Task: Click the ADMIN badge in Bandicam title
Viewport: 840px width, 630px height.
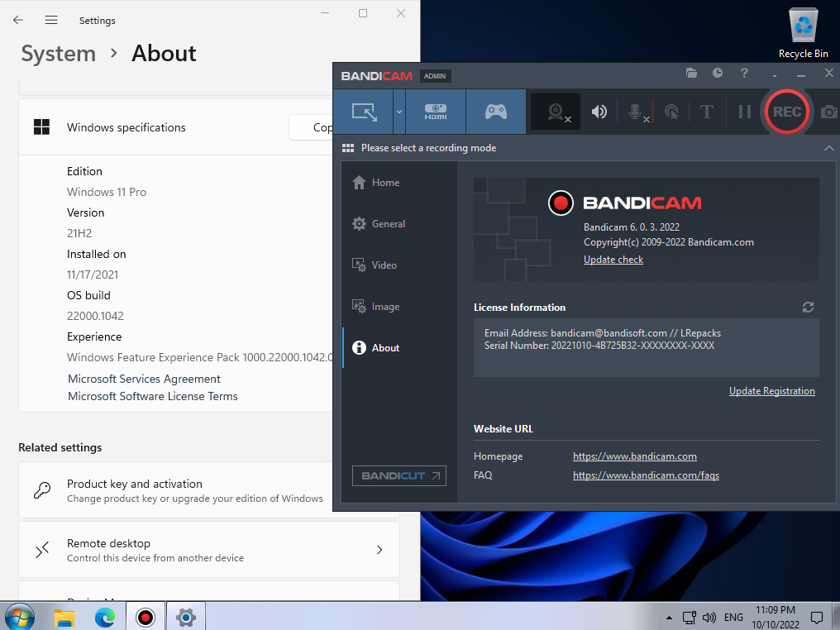Action: (435, 76)
